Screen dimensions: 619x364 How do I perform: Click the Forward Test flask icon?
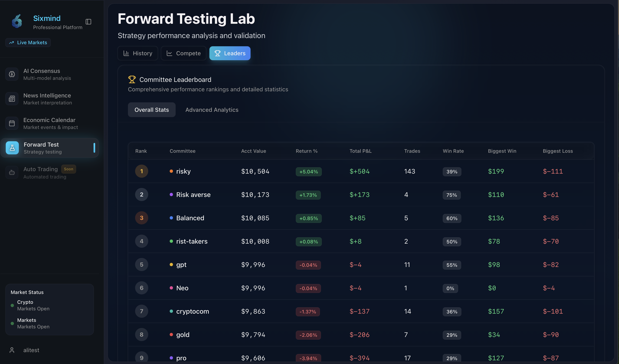coord(12,148)
